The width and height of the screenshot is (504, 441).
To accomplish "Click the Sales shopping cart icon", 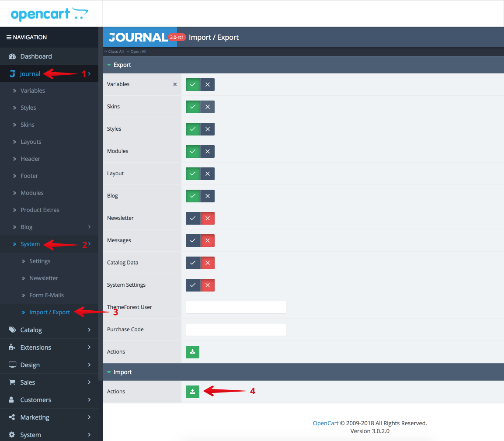I will [x=12, y=382].
